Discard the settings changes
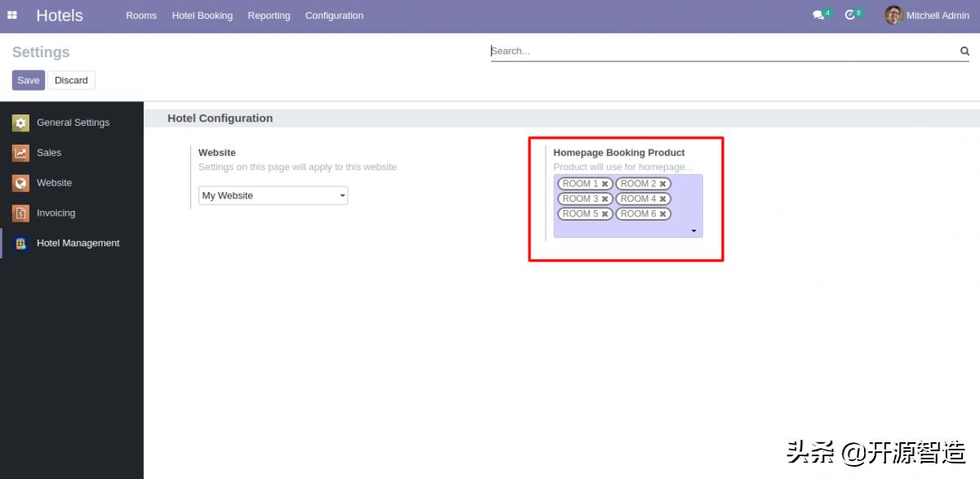The height and width of the screenshot is (479, 980). (71, 80)
